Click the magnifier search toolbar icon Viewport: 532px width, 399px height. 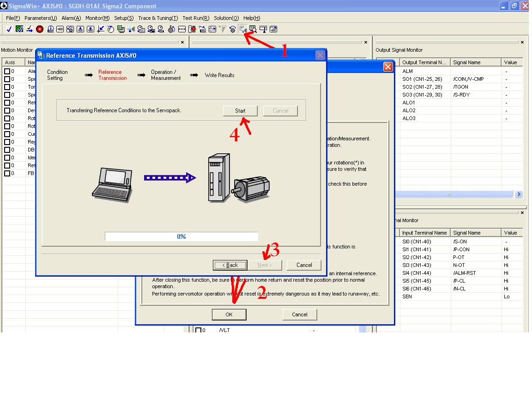(253, 29)
